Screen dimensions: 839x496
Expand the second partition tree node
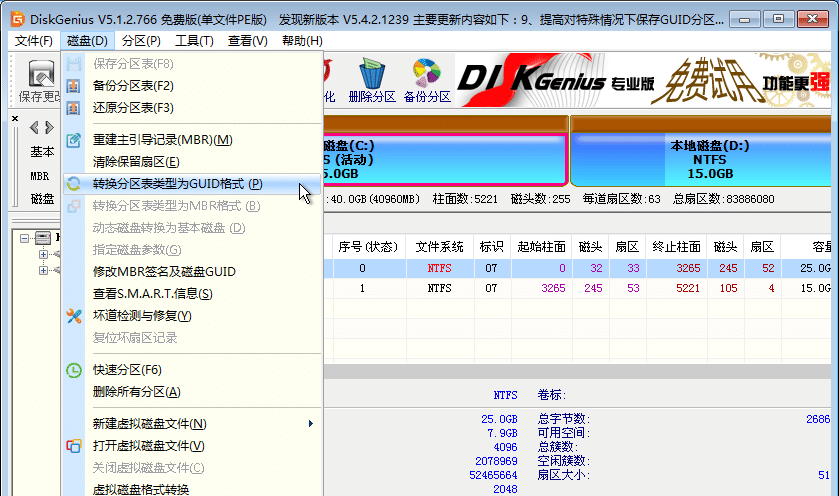pos(43,270)
